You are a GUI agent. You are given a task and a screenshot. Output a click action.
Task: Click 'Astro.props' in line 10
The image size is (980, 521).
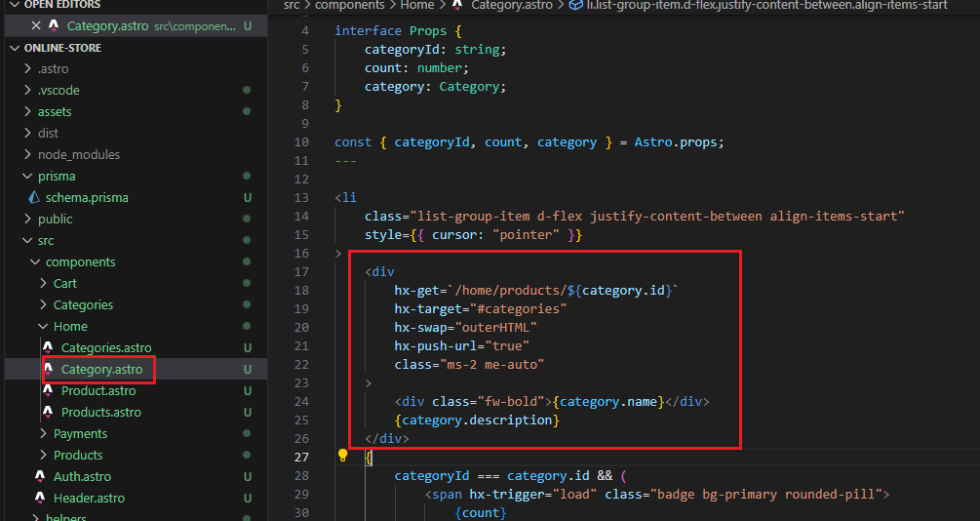pyautogui.click(x=677, y=142)
